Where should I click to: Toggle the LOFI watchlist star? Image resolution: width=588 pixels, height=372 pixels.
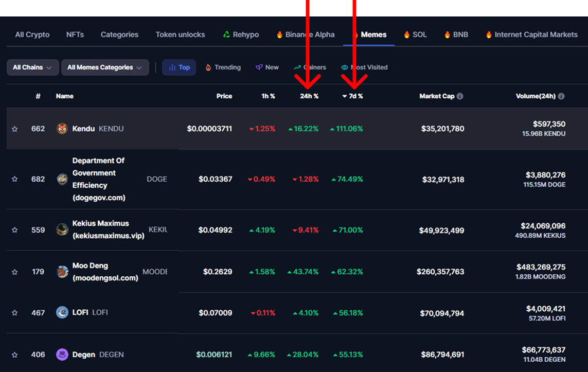point(14,313)
